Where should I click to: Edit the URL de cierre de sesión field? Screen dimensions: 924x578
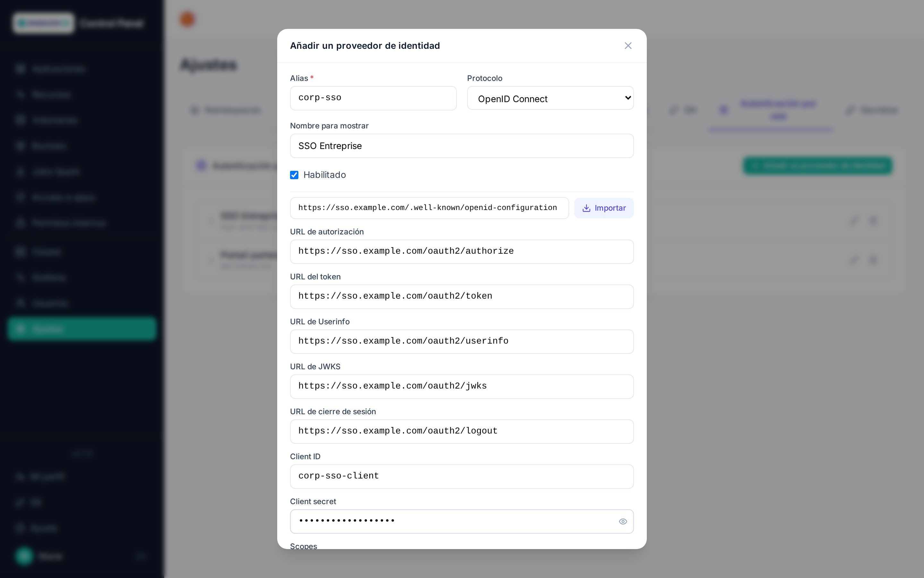pos(462,431)
